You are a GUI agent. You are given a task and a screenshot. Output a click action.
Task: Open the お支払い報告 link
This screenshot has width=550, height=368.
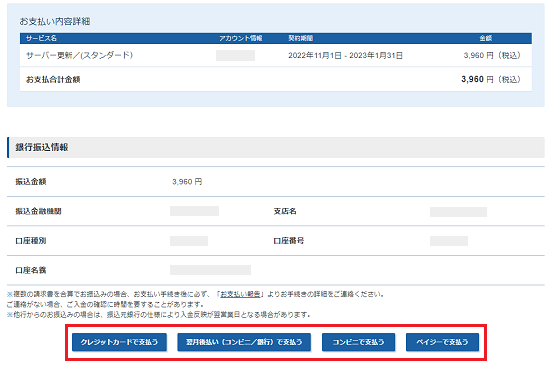click(x=240, y=294)
